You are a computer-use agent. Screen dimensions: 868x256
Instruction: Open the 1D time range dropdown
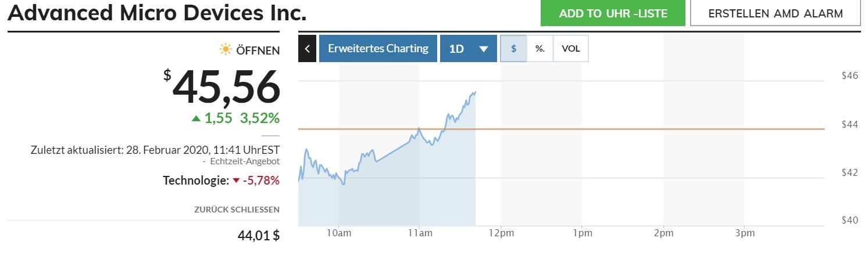coord(468,49)
